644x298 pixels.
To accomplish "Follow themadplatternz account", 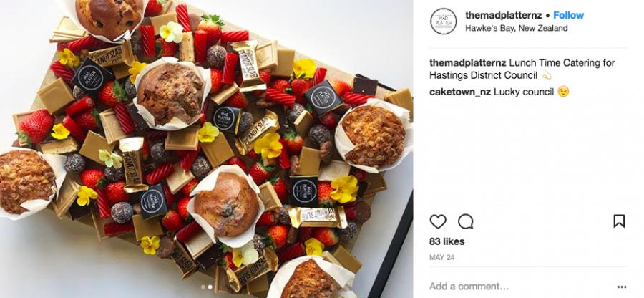I will click(x=568, y=15).
